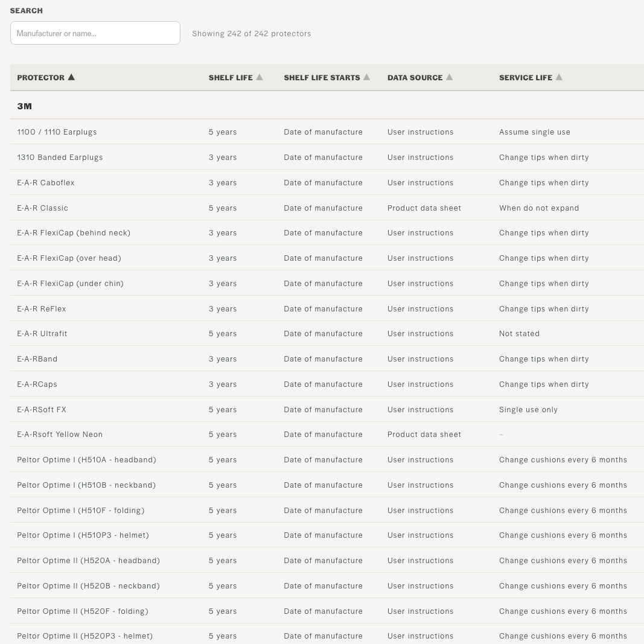The height and width of the screenshot is (644, 644).
Task: Click '3 years' in E-A-R Caboflex row
Action: pyautogui.click(x=223, y=182)
